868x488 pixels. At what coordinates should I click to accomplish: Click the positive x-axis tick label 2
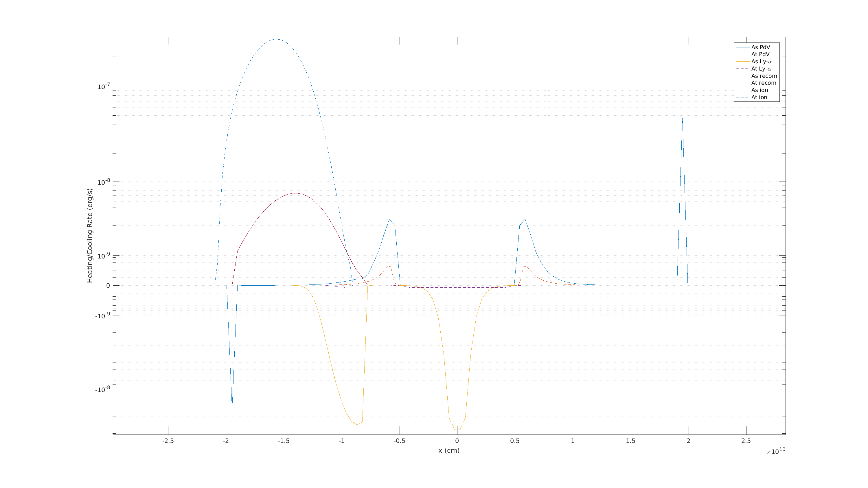click(688, 441)
